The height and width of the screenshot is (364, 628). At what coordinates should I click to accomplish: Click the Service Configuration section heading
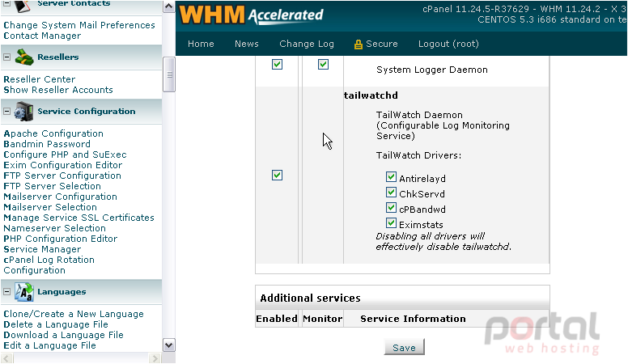pyautogui.click(x=87, y=112)
